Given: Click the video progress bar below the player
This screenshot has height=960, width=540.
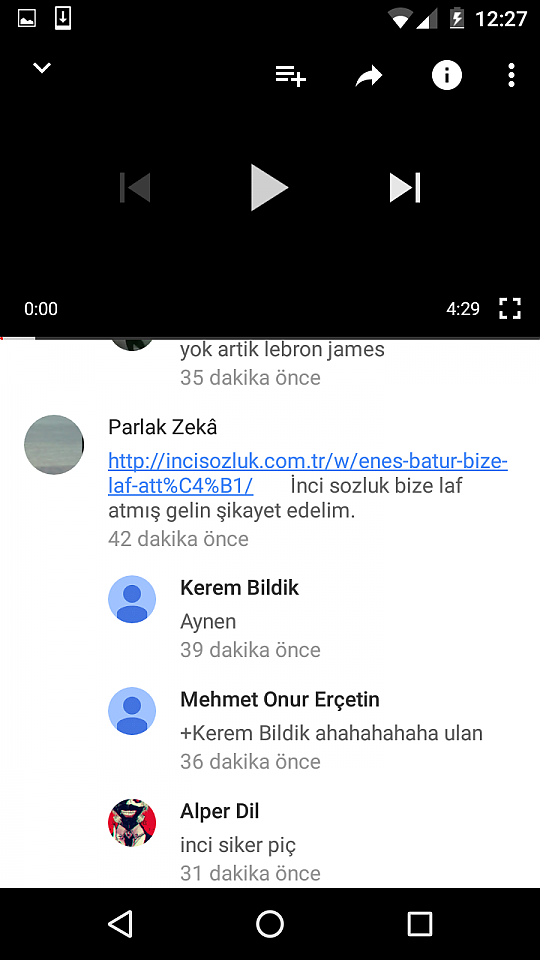Looking at the screenshot, I should [270, 337].
